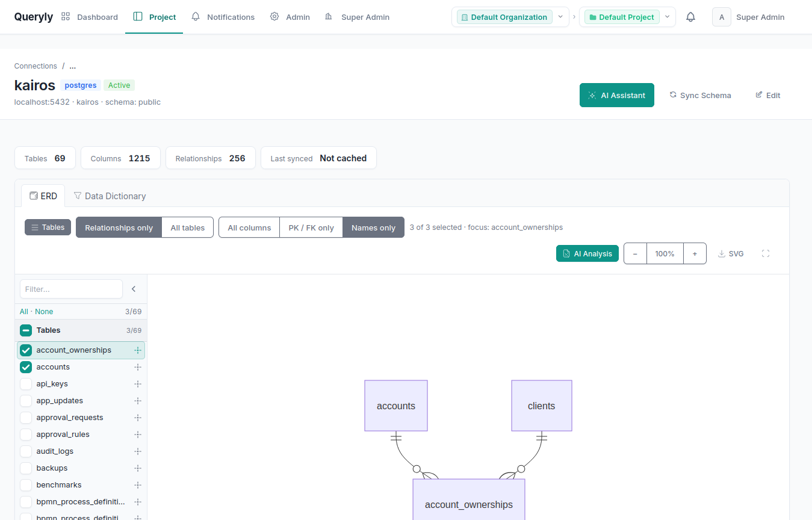Download the ERD diagram as SVG
Screen dimensions: 812x520
[x=730, y=253]
